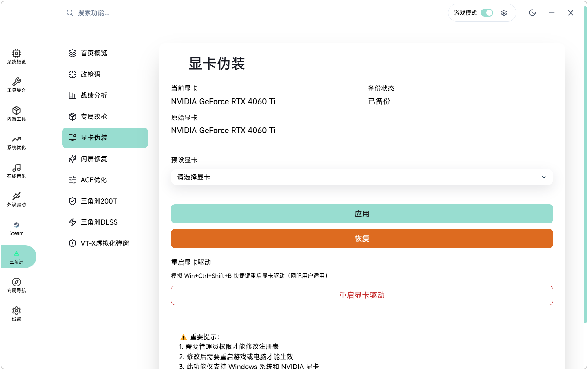
Task: Click the green 应用 button
Action: (x=362, y=214)
